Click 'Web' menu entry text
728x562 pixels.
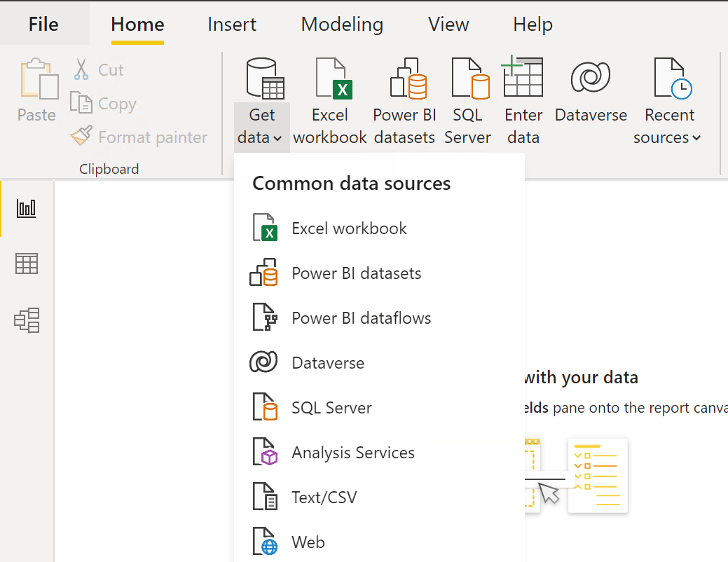point(308,542)
